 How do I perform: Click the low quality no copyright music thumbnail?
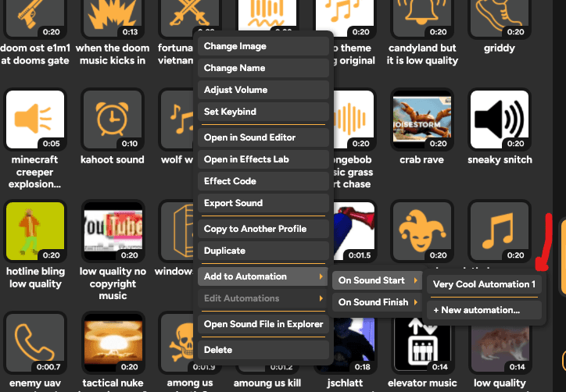[x=113, y=231]
